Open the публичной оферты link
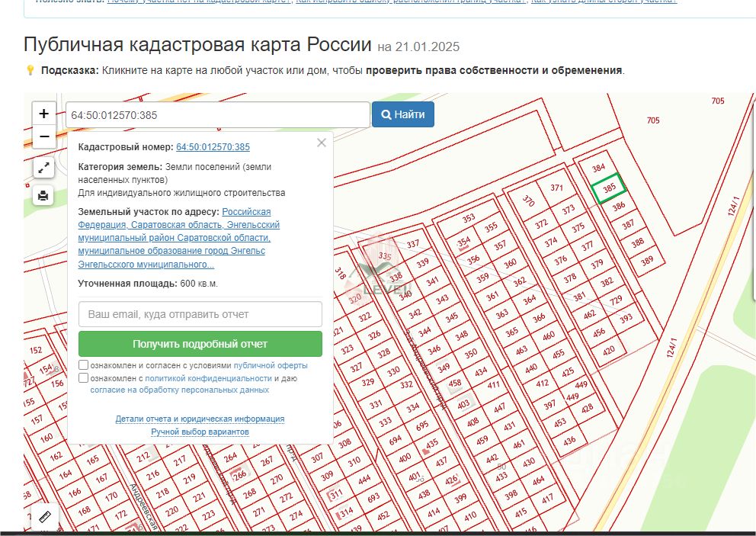 click(x=271, y=365)
